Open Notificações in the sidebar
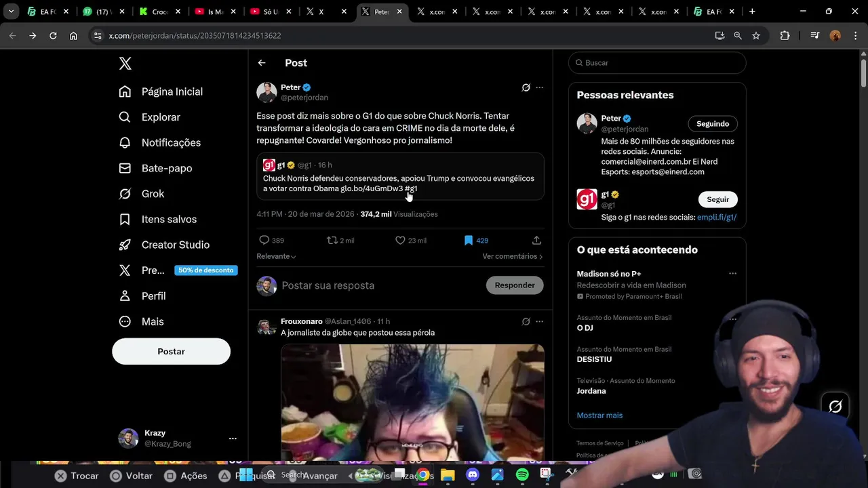Viewport: 868px width, 488px height. pos(160,143)
